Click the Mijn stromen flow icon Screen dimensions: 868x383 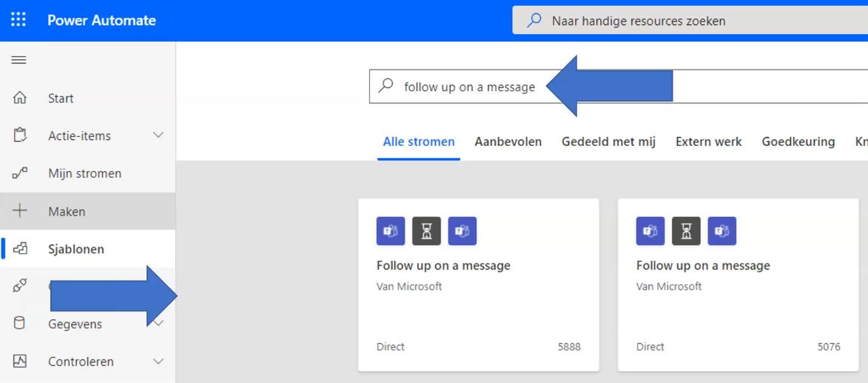pyautogui.click(x=19, y=173)
